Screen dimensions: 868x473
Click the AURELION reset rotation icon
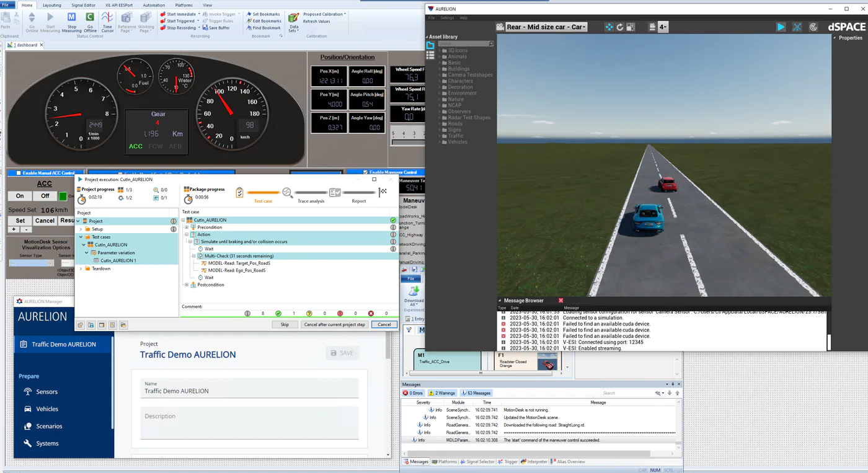[x=619, y=27]
